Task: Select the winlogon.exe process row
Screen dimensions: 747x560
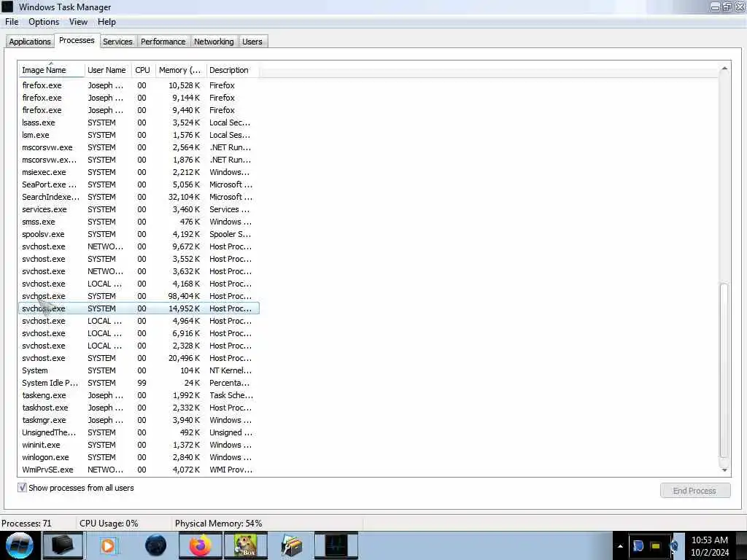Action: (139, 456)
